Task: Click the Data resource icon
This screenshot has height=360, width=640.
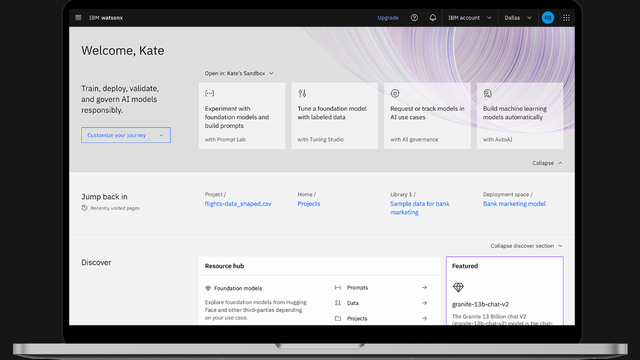Action: (338, 303)
